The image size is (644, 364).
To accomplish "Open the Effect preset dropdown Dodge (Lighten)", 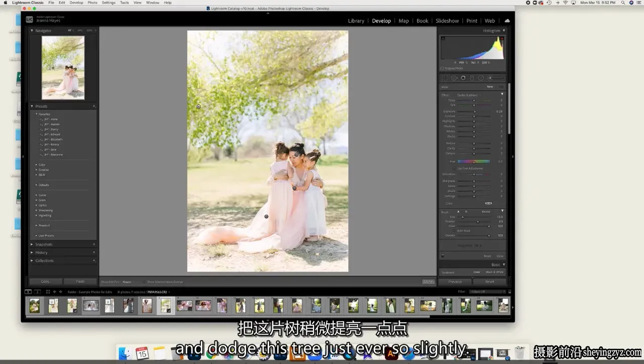I will point(468,95).
